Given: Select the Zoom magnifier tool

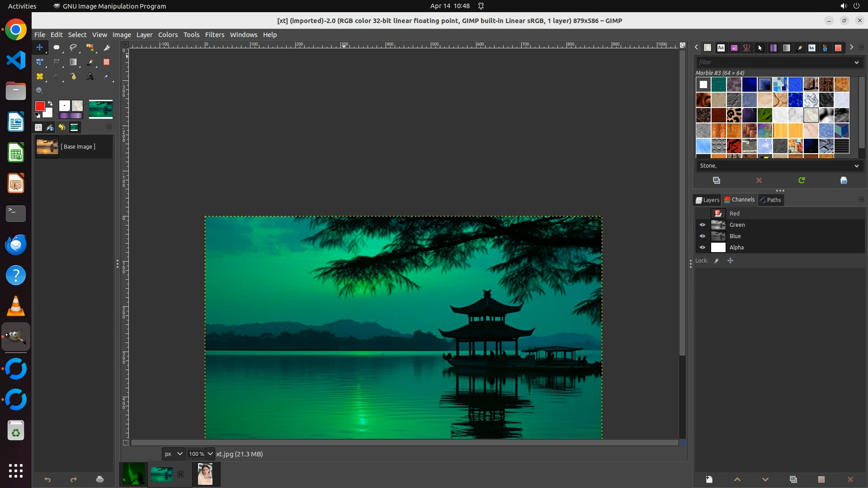Looking at the screenshot, I should tap(40, 91).
